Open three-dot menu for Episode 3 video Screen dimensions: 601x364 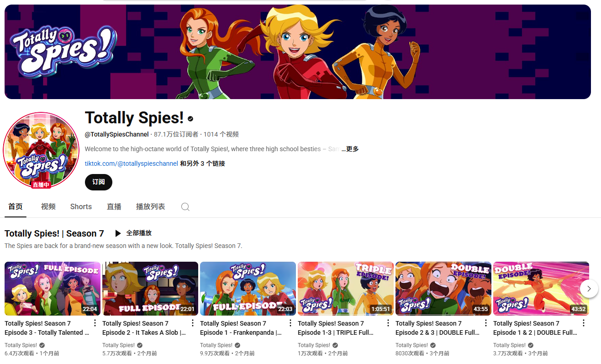point(95,323)
